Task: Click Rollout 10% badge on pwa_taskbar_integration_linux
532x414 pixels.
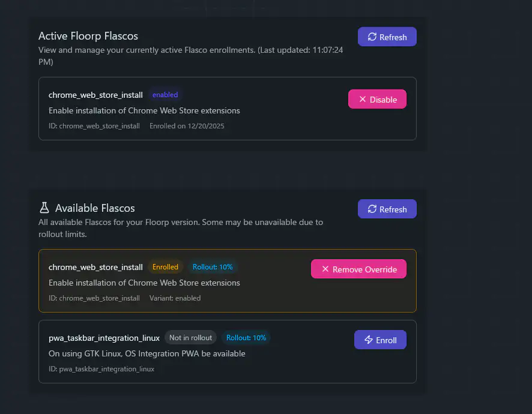Action: 246,338
